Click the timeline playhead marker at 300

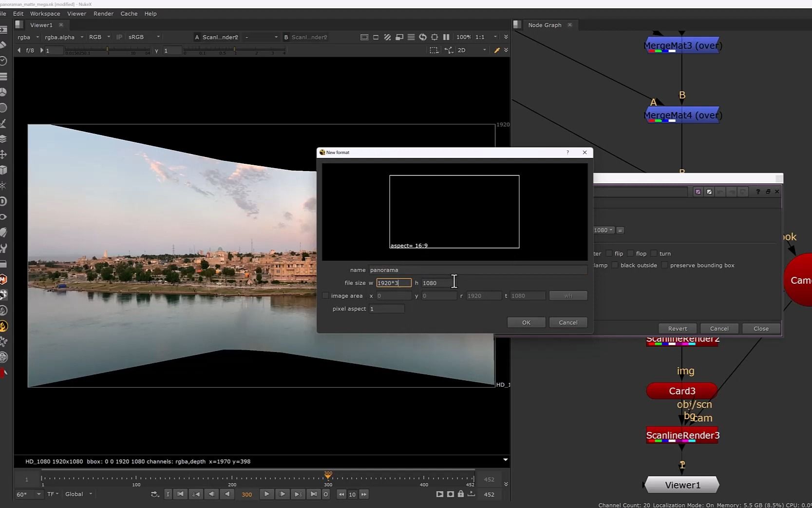328,475
